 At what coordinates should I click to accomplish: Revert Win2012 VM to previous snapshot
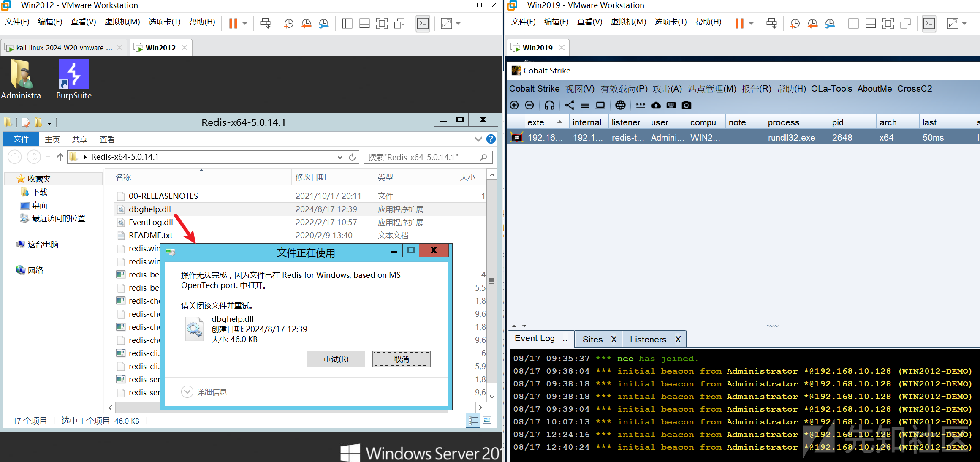tap(307, 23)
